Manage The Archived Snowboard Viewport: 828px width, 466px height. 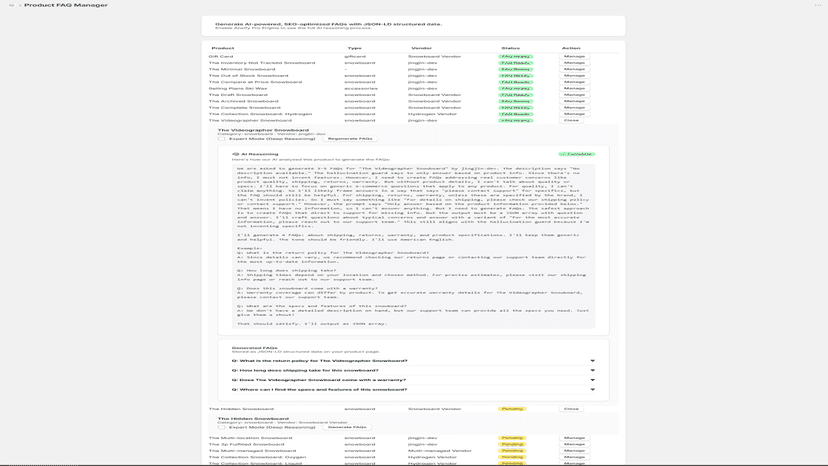pyautogui.click(x=575, y=101)
